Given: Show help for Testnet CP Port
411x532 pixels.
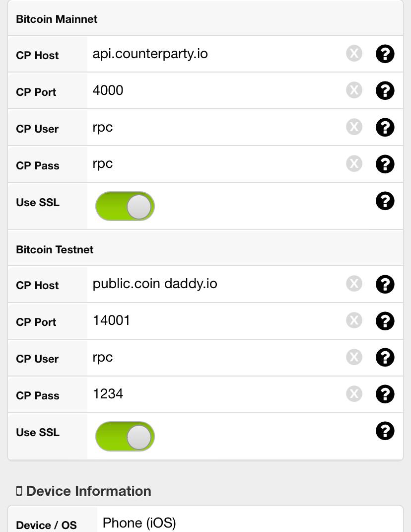Looking at the screenshot, I should click(x=385, y=321).
